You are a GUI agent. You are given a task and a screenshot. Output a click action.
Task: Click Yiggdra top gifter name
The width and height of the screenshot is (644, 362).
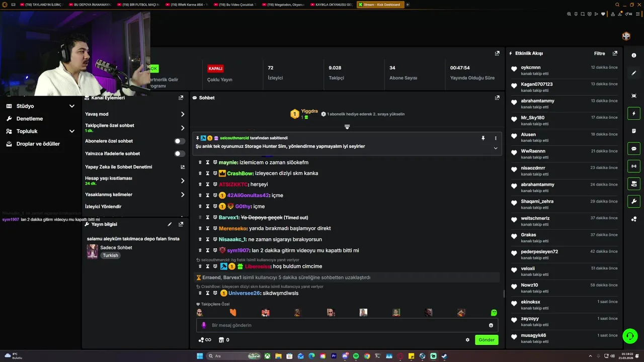pyautogui.click(x=309, y=111)
